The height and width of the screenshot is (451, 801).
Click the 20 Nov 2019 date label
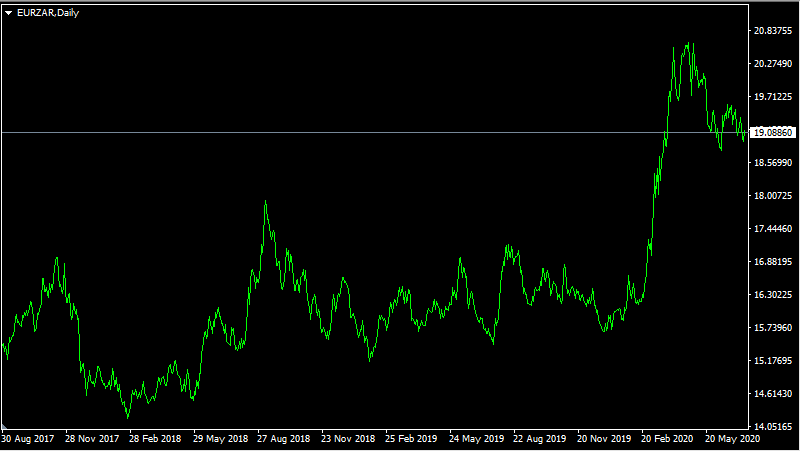(604, 439)
